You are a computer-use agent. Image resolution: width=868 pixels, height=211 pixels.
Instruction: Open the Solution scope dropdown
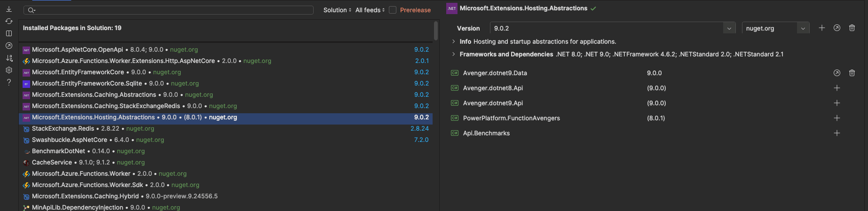(337, 10)
